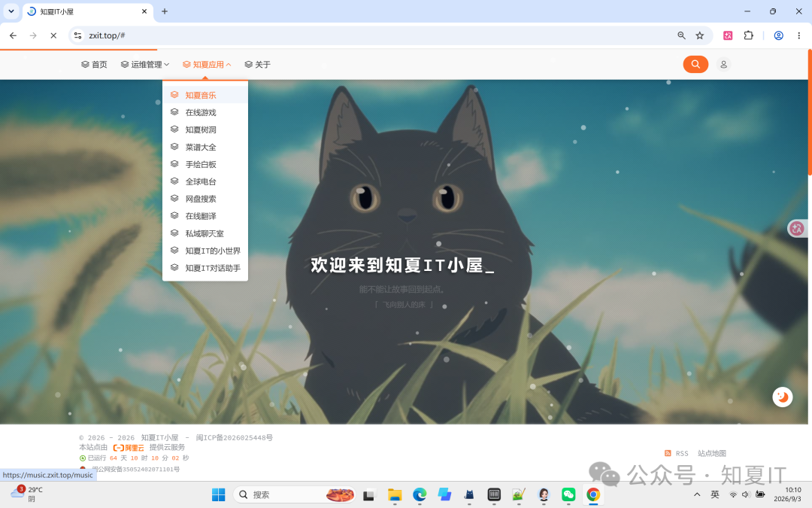This screenshot has width=812, height=508.
Task: Open the Chrome profile icon
Action: coord(778,35)
